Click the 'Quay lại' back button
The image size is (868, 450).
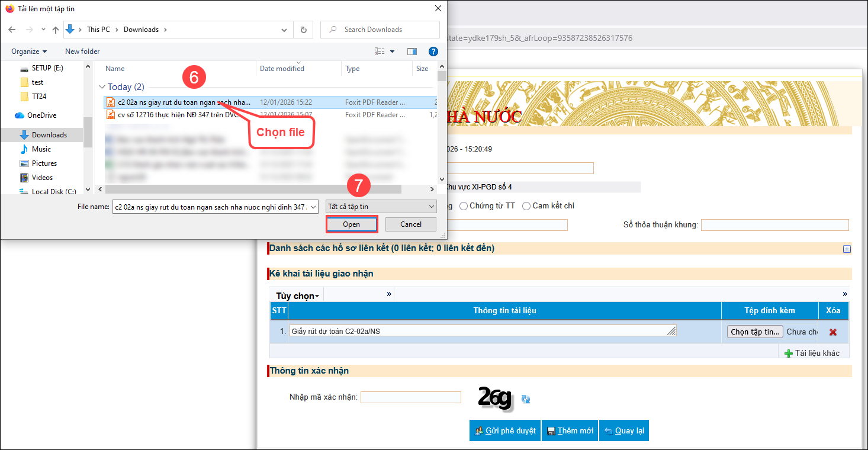tap(624, 431)
